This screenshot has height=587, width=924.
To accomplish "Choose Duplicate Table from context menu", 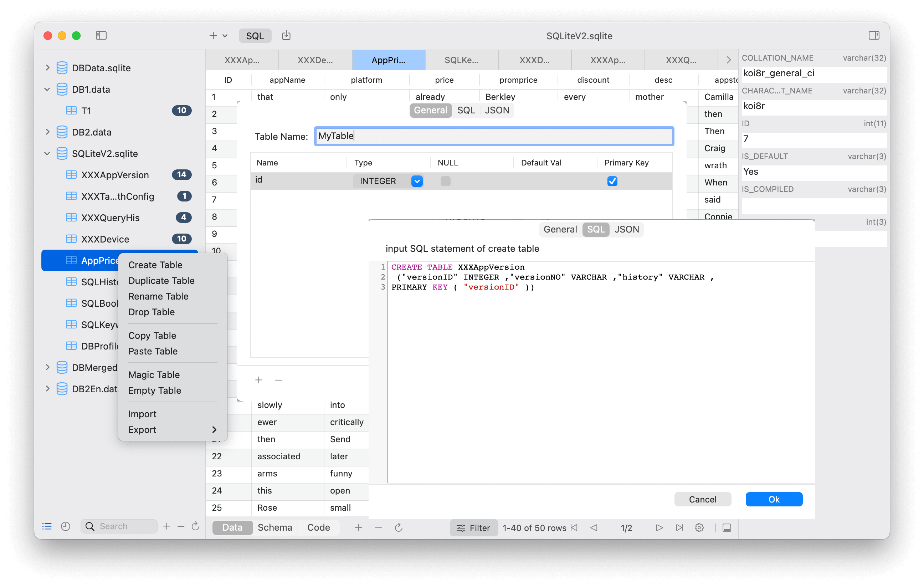I will coord(161,281).
